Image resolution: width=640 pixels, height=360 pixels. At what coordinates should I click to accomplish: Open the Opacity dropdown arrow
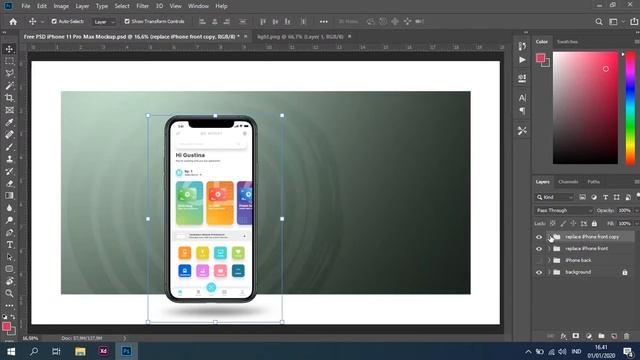(636, 210)
